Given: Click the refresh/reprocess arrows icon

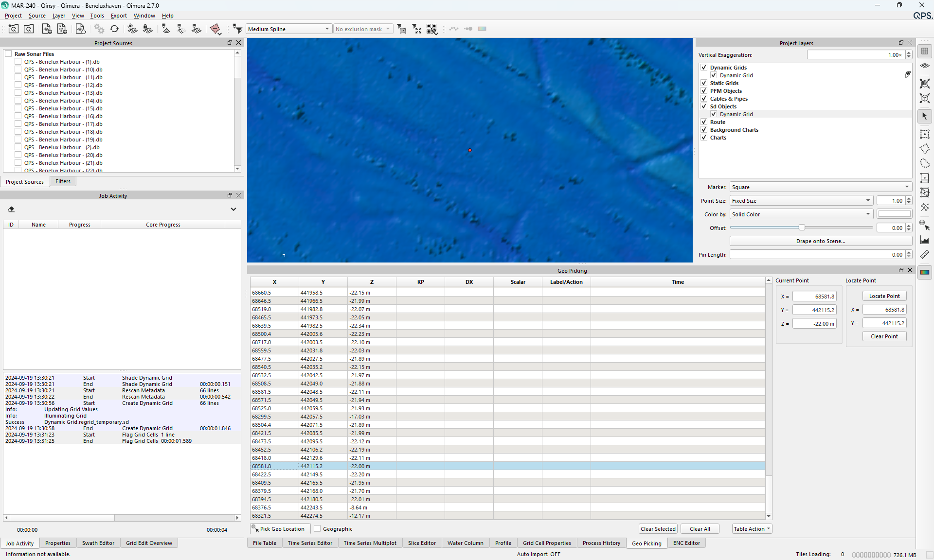Looking at the screenshot, I should [x=114, y=29].
